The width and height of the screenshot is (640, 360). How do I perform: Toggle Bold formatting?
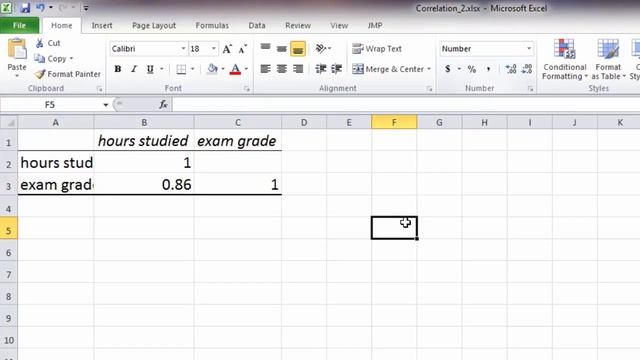[x=118, y=69]
